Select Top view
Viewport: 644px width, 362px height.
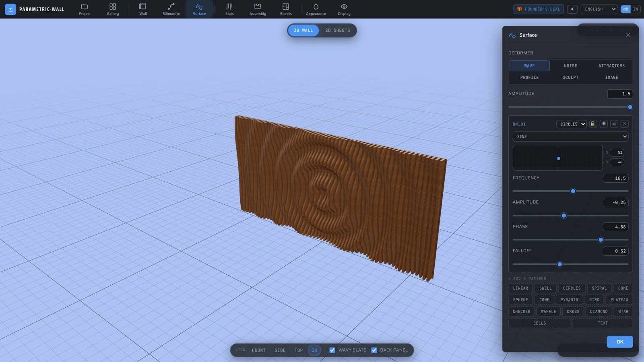click(299, 350)
